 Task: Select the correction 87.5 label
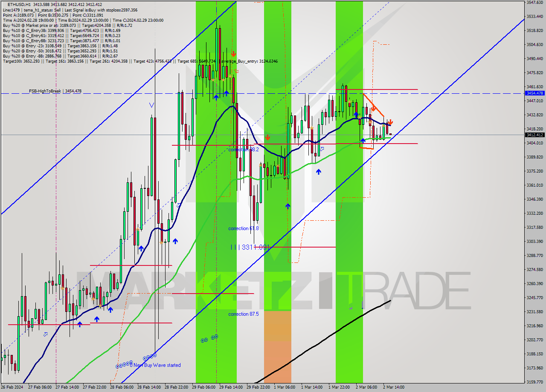(x=244, y=314)
